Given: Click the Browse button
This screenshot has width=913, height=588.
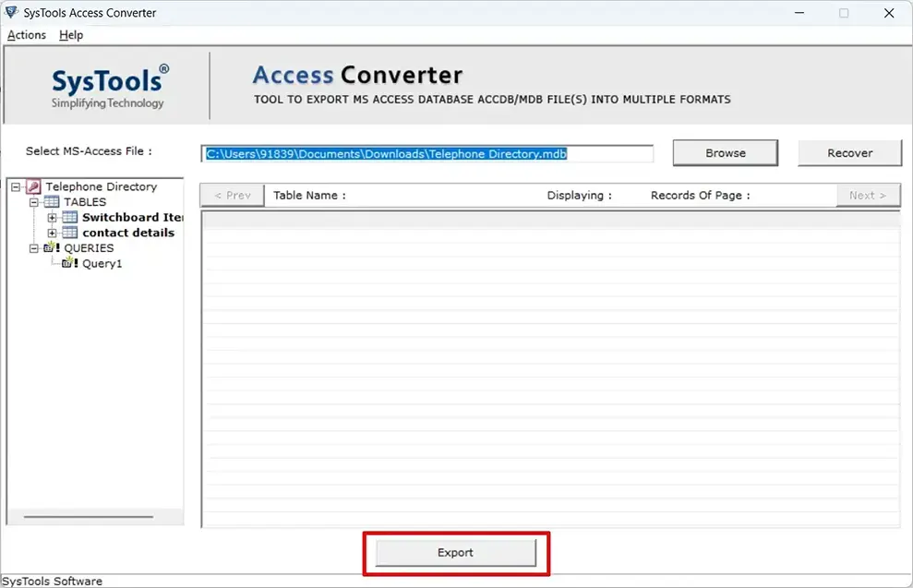Looking at the screenshot, I should [725, 152].
